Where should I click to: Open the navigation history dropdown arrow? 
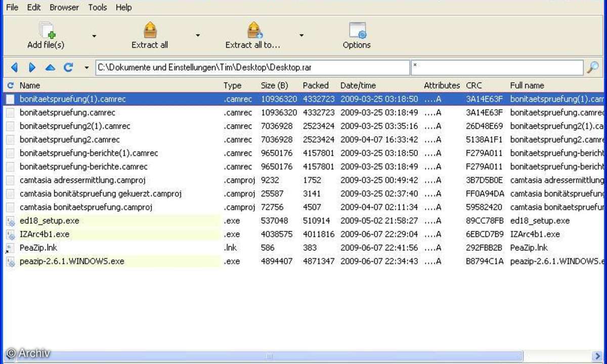click(x=86, y=68)
